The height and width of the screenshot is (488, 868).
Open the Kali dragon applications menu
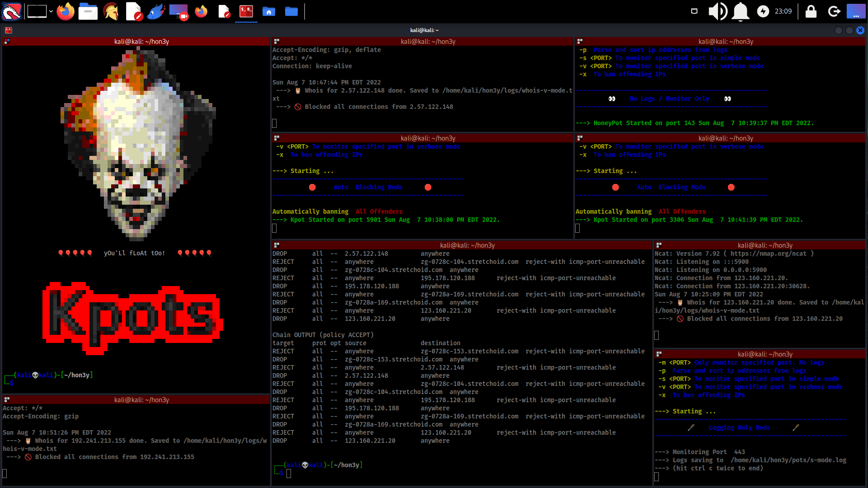(x=11, y=11)
